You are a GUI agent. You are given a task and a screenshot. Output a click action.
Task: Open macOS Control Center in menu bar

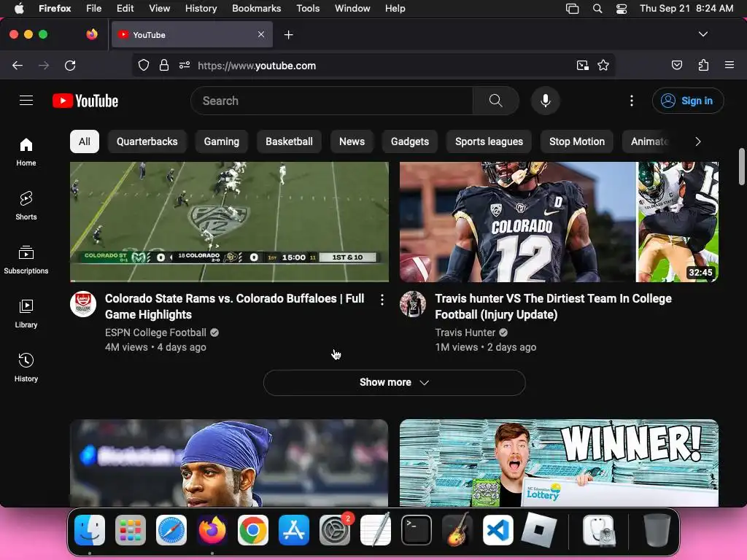622,9
